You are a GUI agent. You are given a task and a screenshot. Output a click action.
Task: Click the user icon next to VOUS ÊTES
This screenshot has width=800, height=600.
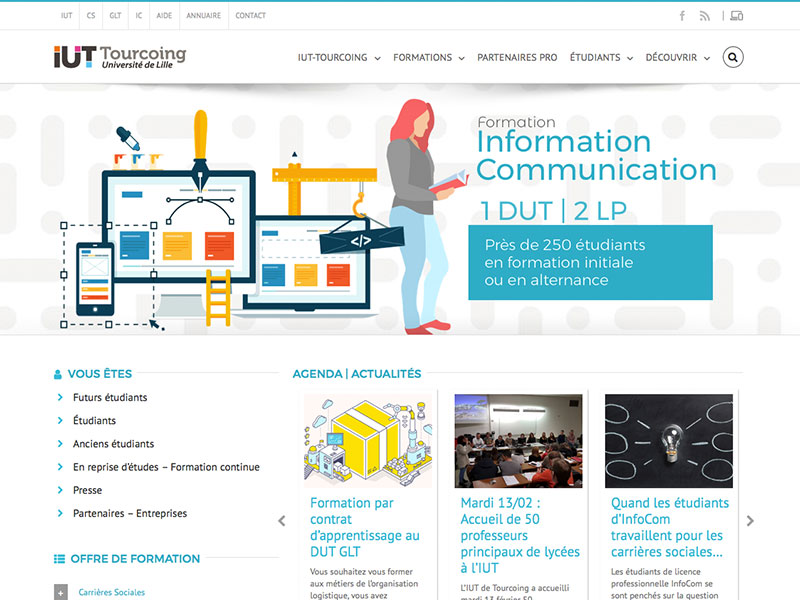[58, 374]
